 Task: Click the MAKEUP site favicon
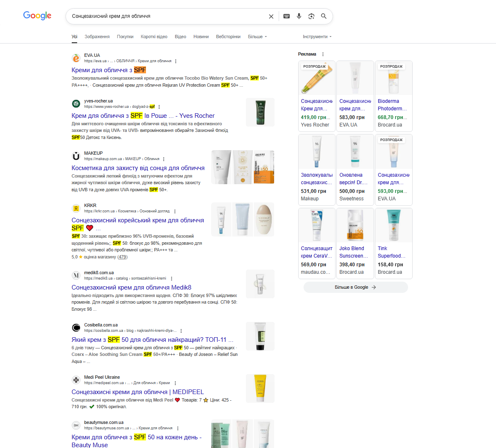click(76, 156)
